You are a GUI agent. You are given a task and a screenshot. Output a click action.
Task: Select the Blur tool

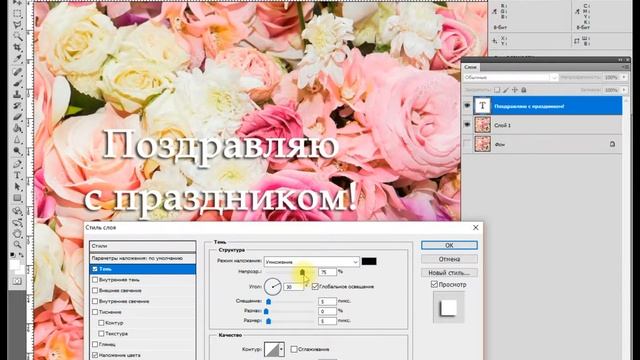pos(17,140)
